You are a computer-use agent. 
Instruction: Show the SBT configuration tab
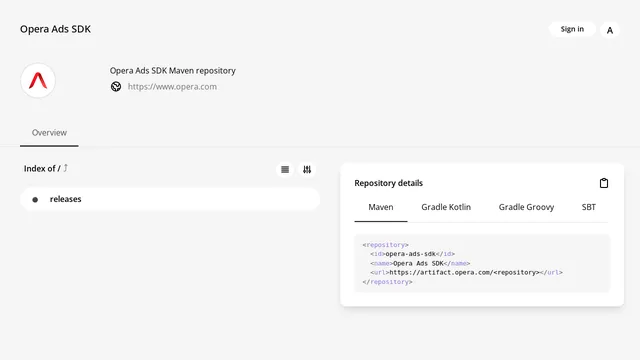[x=589, y=207]
